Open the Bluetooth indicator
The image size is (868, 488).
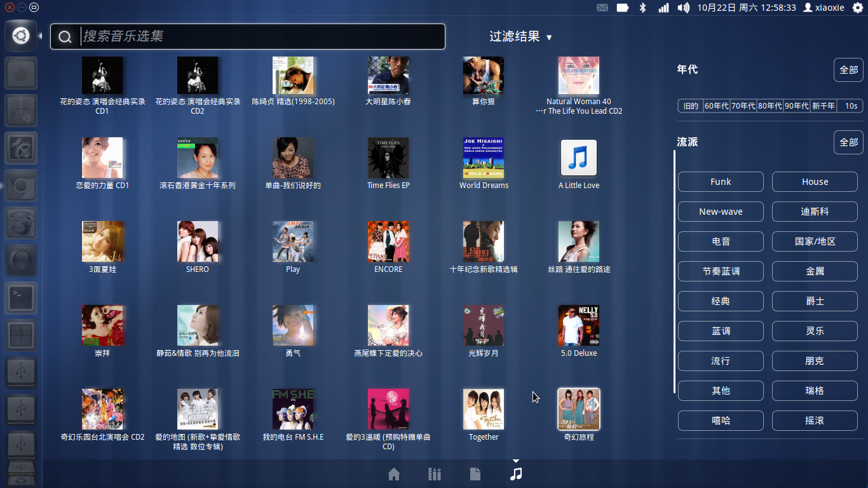[x=642, y=8]
